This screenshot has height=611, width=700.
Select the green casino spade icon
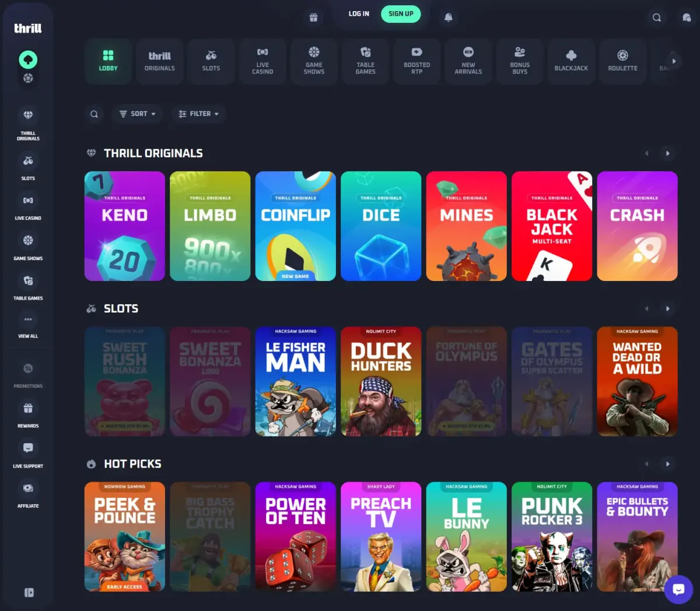(x=28, y=59)
